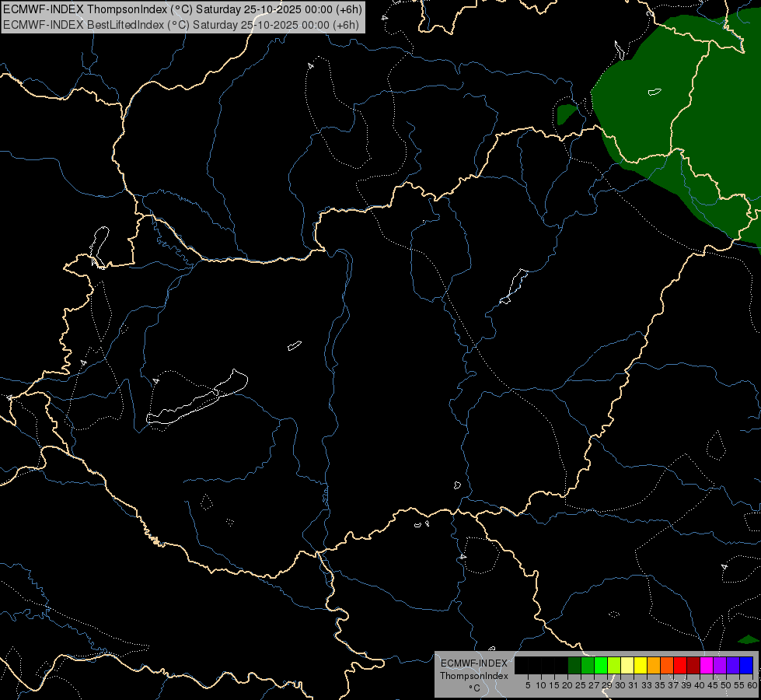The image size is (761, 700).
Task: Click the legend tick label "29"
Action: (x=607, y=685)
